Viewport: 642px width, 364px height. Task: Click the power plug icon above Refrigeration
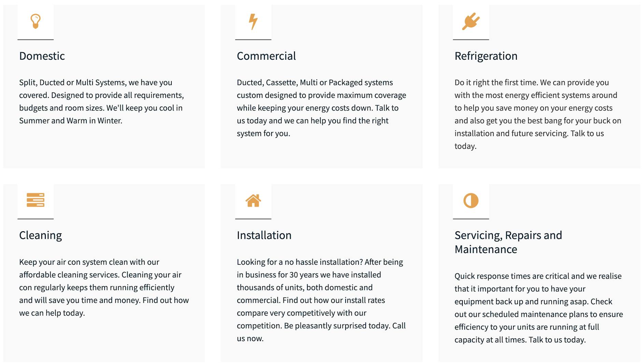click(471, 21)
